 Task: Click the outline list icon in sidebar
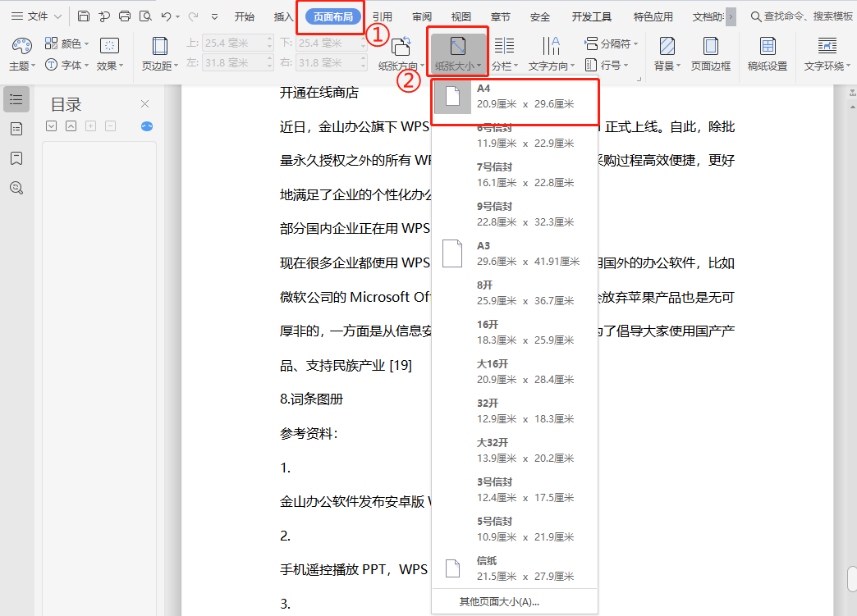point(16,99)
